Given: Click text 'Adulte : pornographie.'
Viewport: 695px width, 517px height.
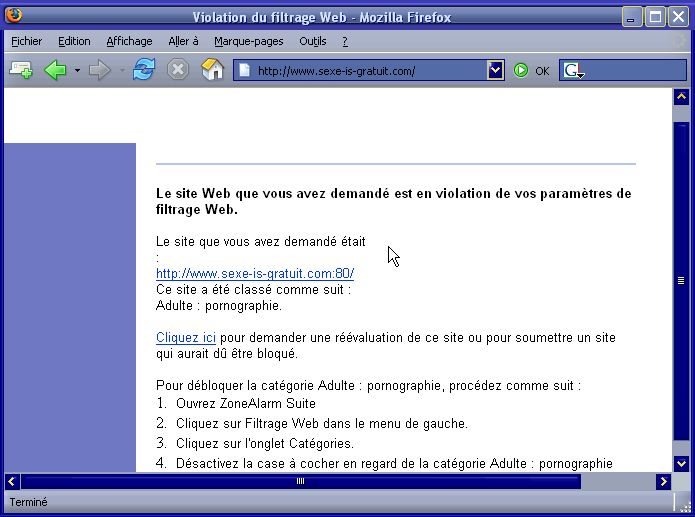Looking at the screenshot, I should tap(219, 306).
